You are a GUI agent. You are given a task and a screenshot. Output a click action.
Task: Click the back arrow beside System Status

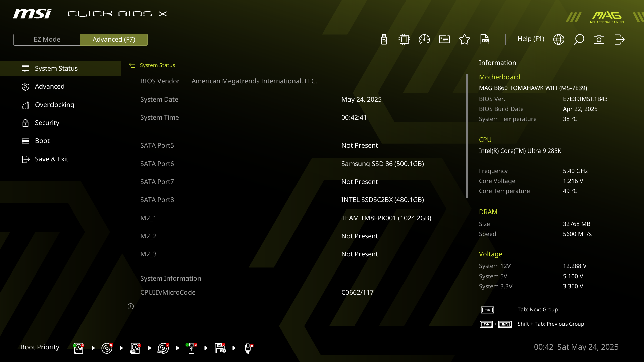click(132, 65)
